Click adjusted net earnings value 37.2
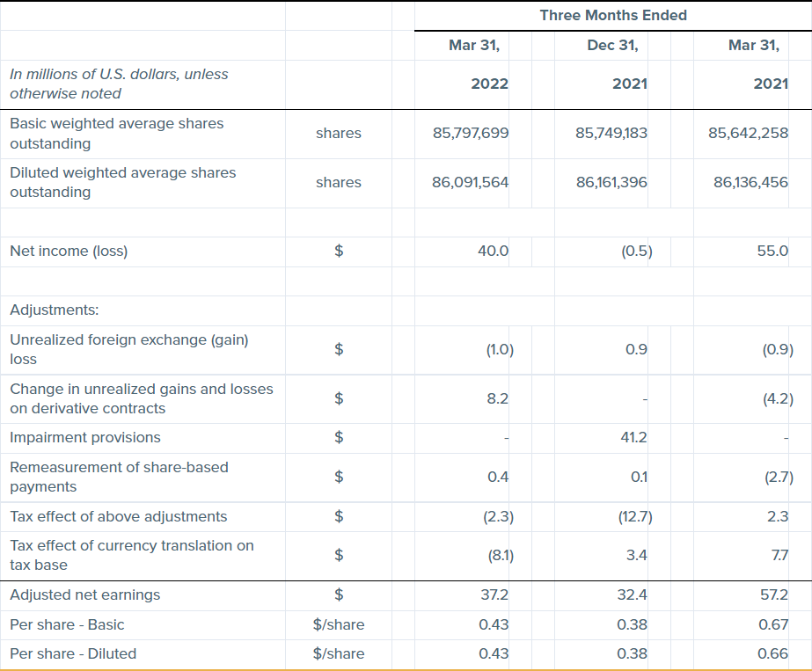This screenshot has height=671, width=812. point(495,595)
